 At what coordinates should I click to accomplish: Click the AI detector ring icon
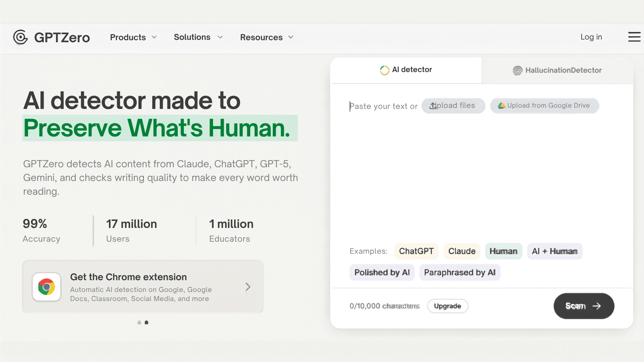[384, 70]
